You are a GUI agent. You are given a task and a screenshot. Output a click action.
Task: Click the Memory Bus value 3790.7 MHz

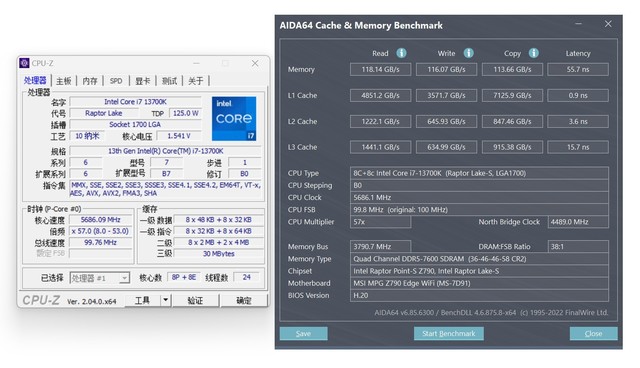click(380, 246)
